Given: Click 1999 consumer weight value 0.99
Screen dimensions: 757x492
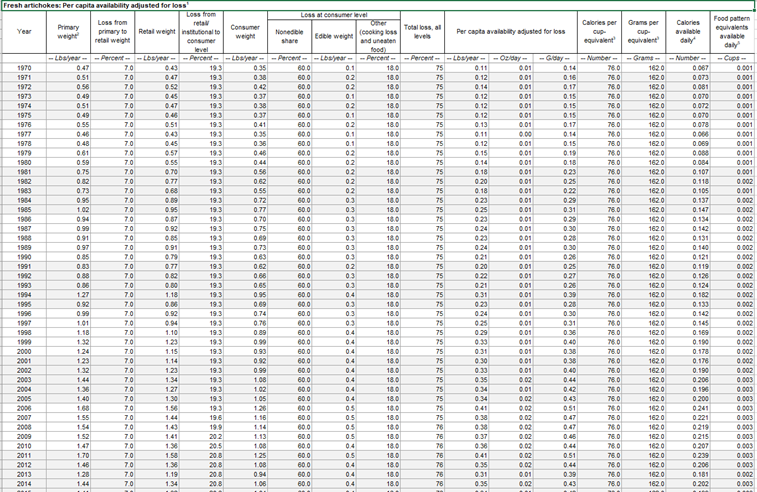Looking at the screenshot, I should (x=245, y=342).
